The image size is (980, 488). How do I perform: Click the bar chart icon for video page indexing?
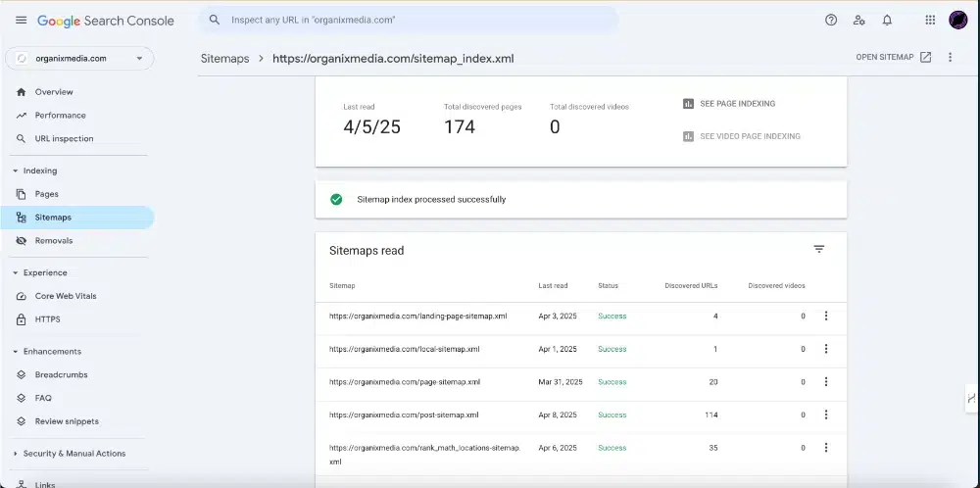point(688,136)
